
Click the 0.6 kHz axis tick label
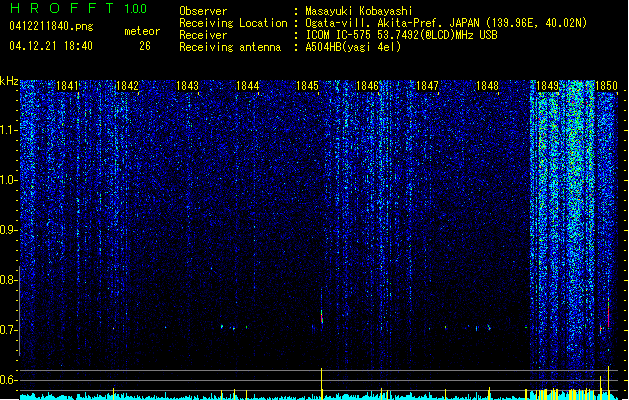click(x=8, y=380)
